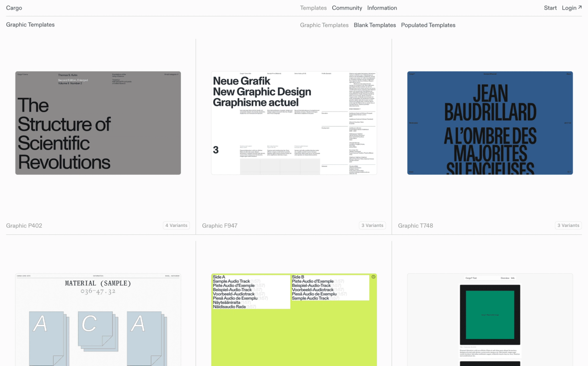
Task: Open the blue Jean Baudrillard template
Action: tap(490, 123)
